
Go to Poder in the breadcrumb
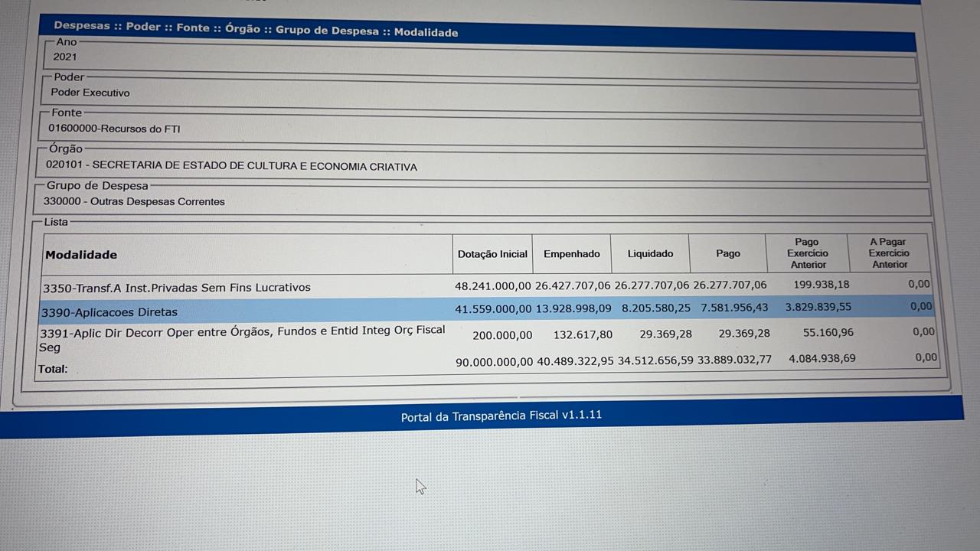point(143,27)
